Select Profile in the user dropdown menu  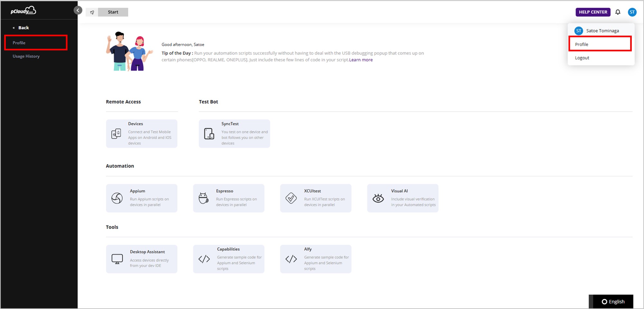pos(600,44)
